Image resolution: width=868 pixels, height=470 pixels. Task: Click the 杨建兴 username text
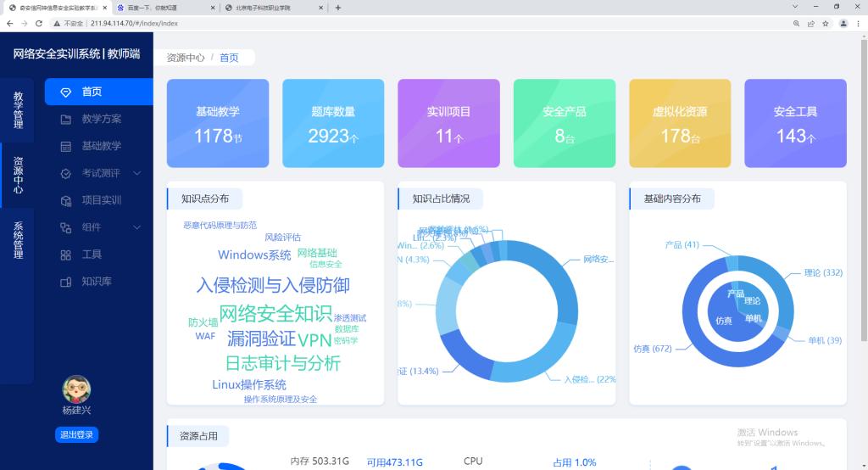click(x=76, y=411)
